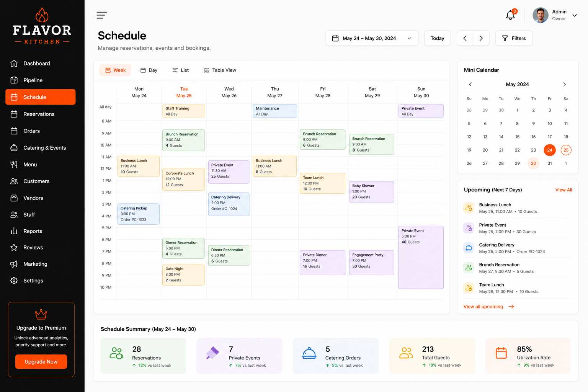Expand the Admin account chevron
The image size is (588, 392).
pos(575,15)
